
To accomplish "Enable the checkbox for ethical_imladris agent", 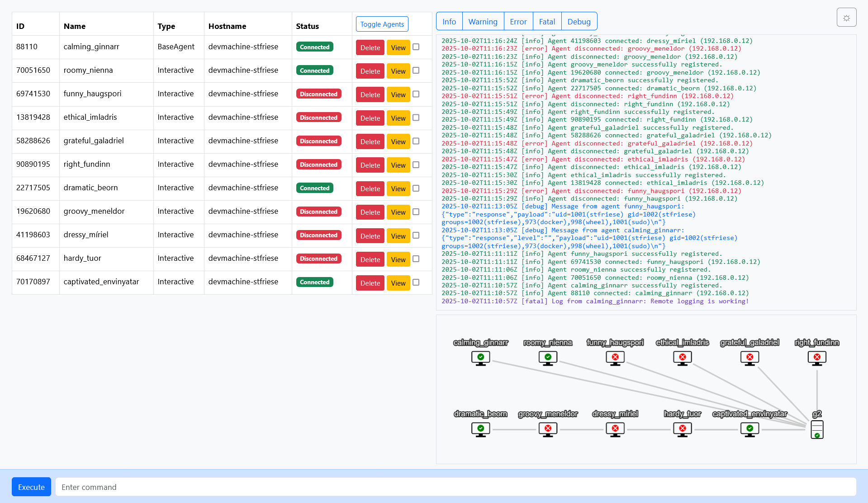I will (416, 118).
